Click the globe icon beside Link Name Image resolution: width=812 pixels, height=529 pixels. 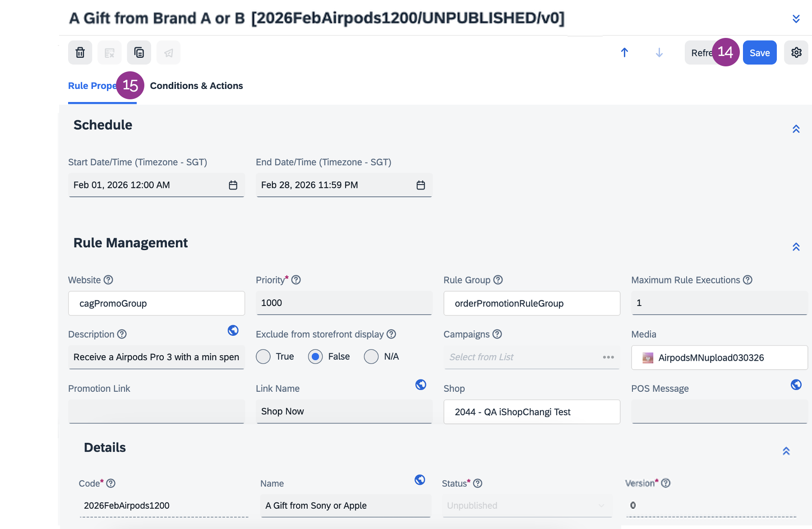(x=420, y=385)
